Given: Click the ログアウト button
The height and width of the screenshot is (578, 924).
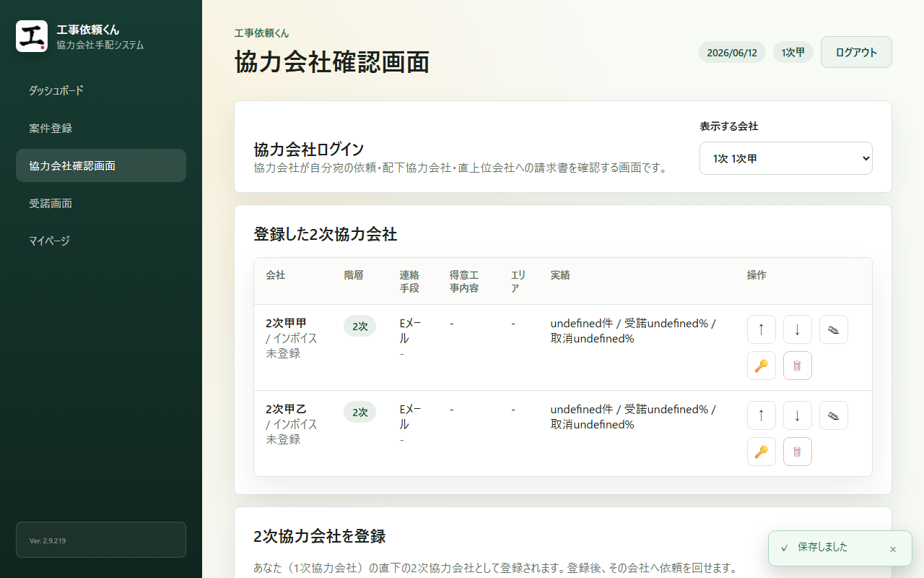Looking at the screenshot, I should click(x=856, y=52).
